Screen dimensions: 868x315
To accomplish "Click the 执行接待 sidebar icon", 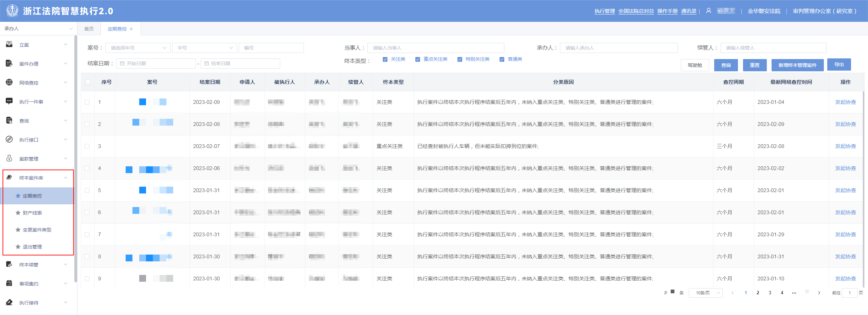I will [x=10, y=302].
